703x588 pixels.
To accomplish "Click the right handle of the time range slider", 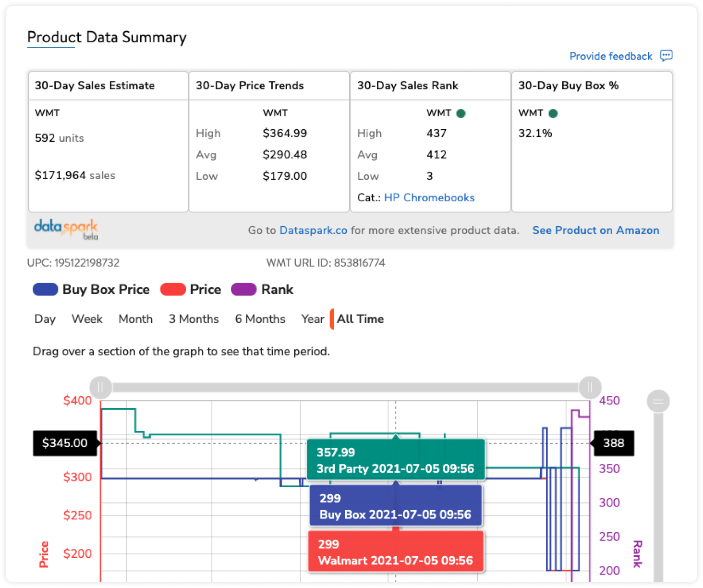I will 590,387.
